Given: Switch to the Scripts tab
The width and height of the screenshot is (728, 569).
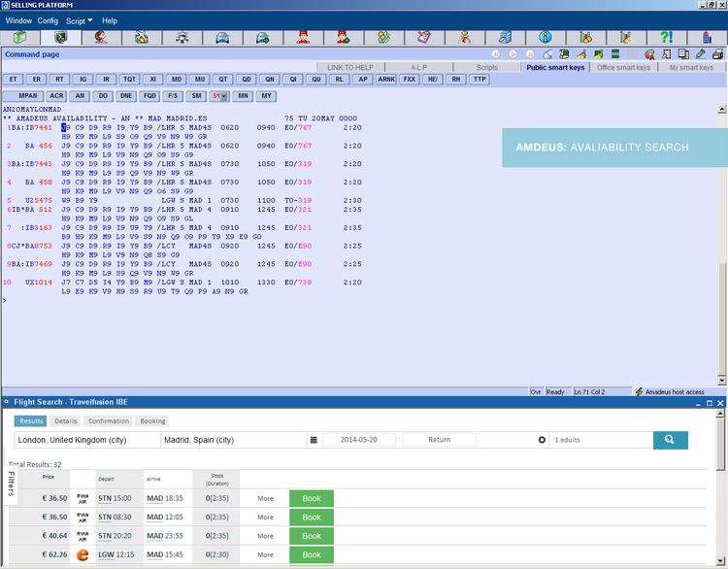Looking at the screenshot, I should [x=487, y=67].
